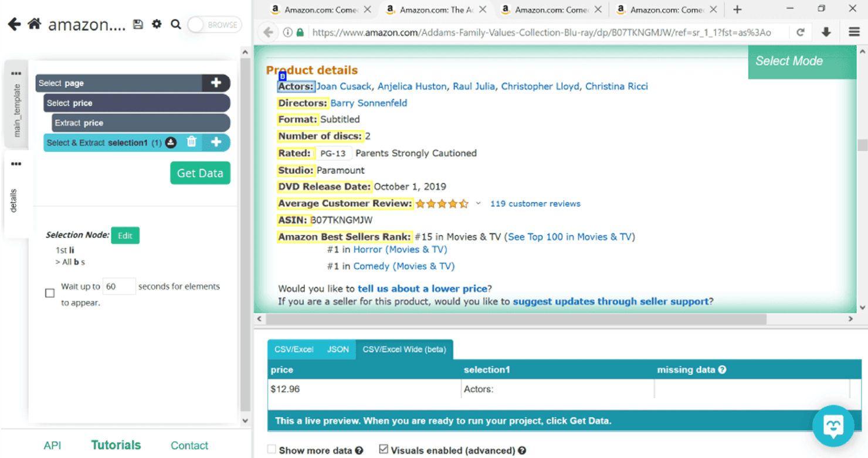Click the page vertical scrollbar down arrow
Screen dimensions: 868x458
(x=862, y=307)
